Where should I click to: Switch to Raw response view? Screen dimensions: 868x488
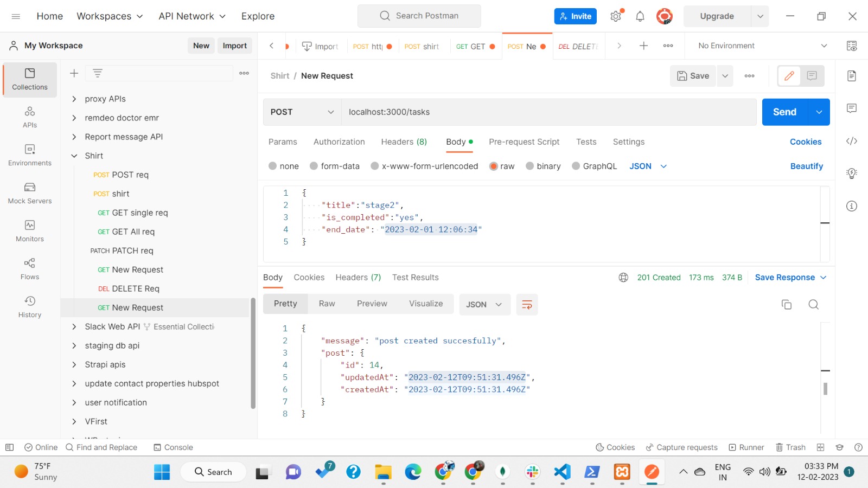pos(327,304)
